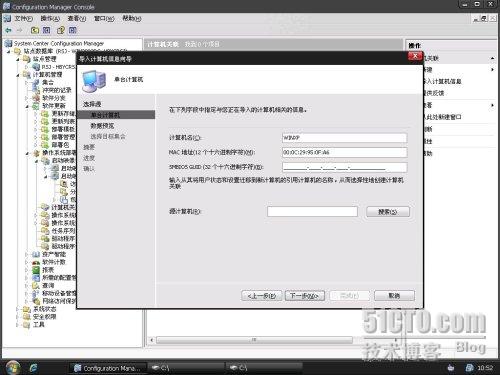Click 导入计算机信息 in actions pane

tap(442, 81)
